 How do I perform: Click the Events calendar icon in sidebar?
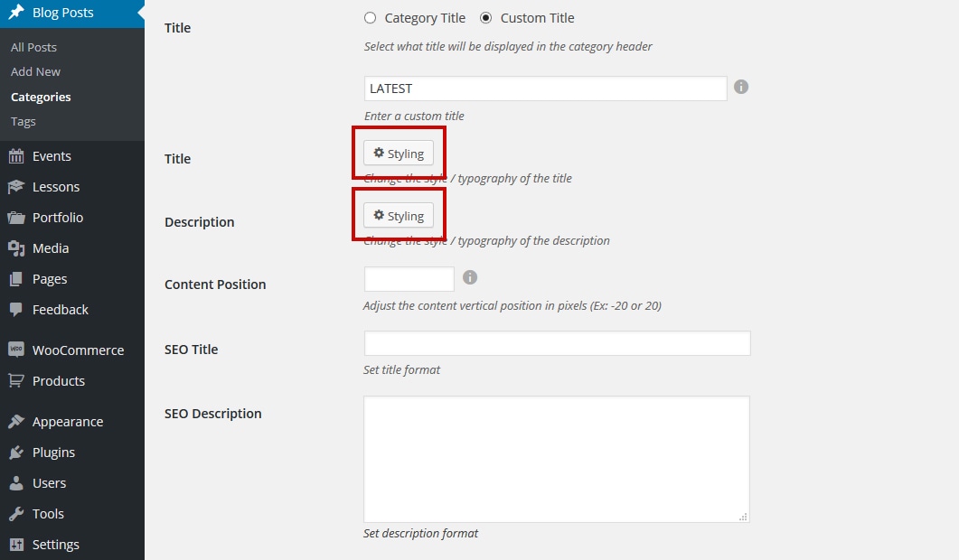coord(16,156)
